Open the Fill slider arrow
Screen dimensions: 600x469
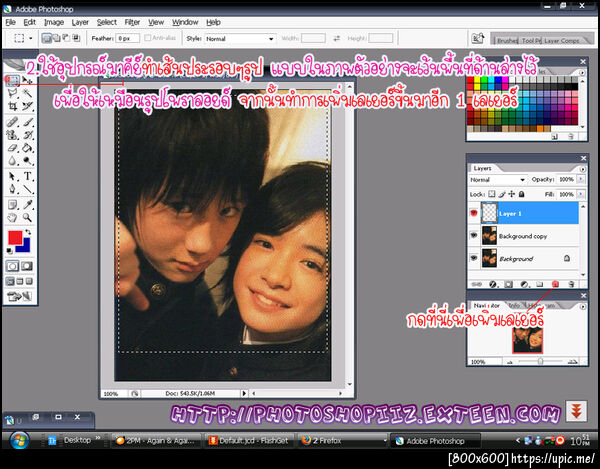(581, 194)
